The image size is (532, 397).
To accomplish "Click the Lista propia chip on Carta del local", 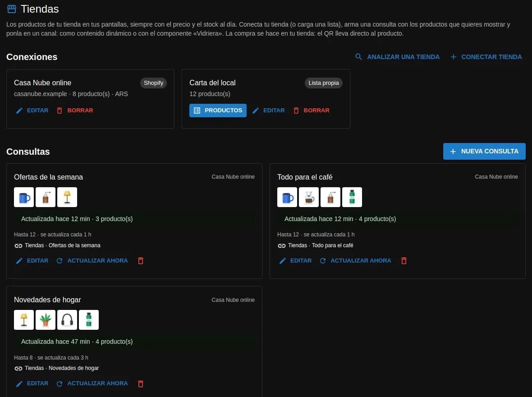I will click(324, 83).
